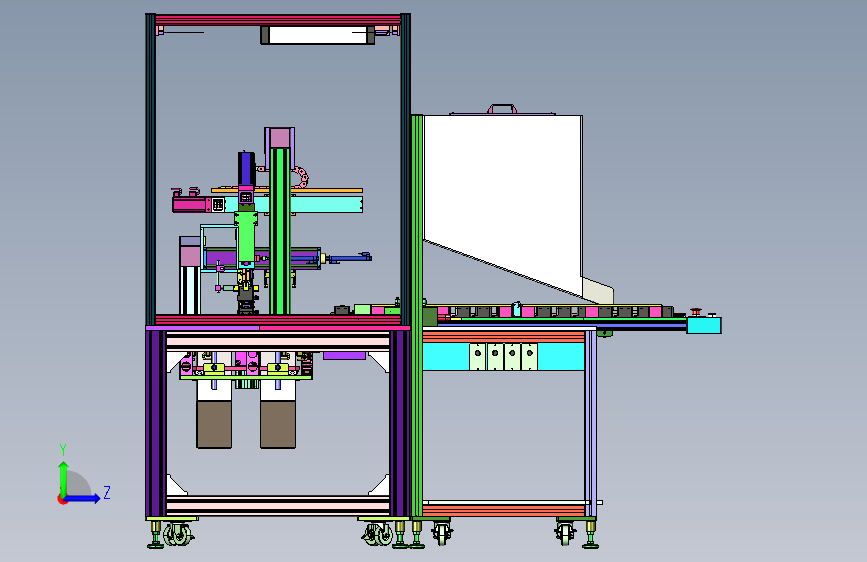This screenshot has height=562, width=867.
Task: Select the white light fixture at the top of the frame
Action: click(318, 35)
